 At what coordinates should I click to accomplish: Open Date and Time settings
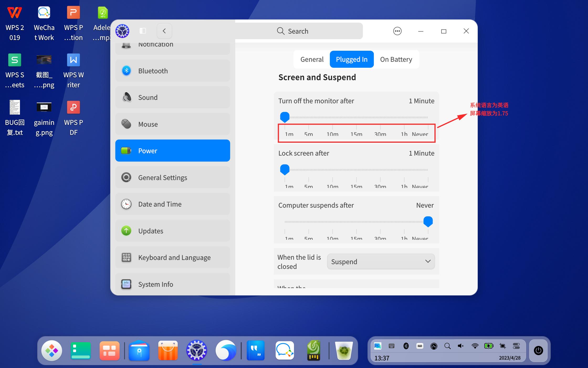172,204
